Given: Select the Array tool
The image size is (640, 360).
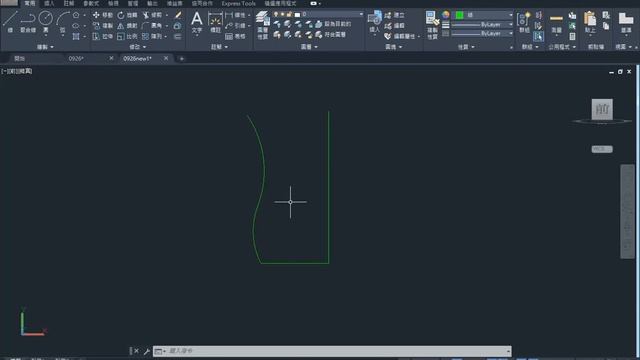Looking at the screenshot, I should [152, 36].
